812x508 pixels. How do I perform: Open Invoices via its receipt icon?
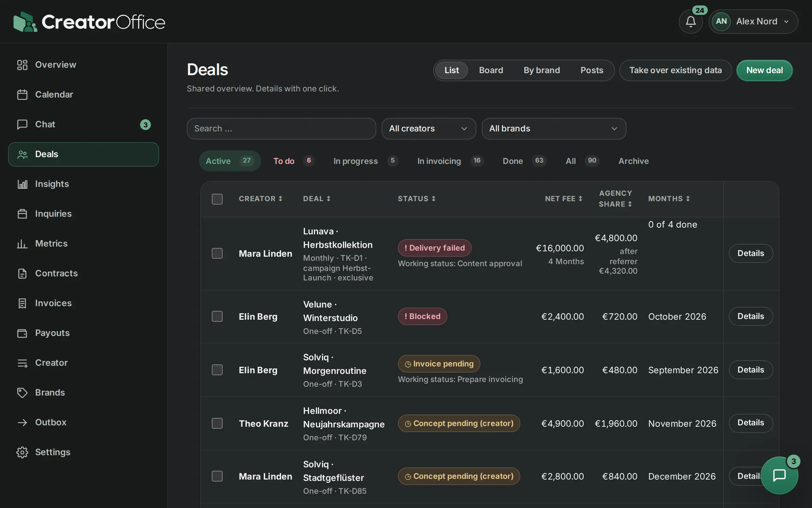point(22,303)
